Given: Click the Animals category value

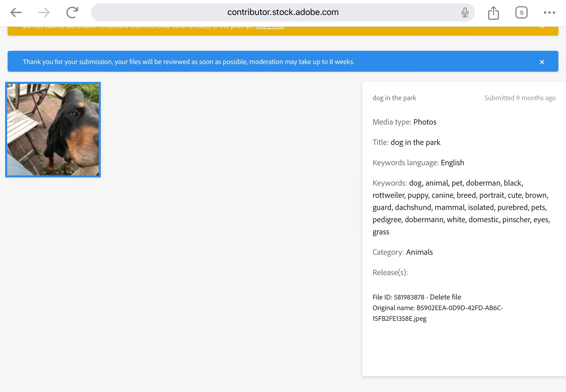Looking at the screenshot, I should coord(419,252).
